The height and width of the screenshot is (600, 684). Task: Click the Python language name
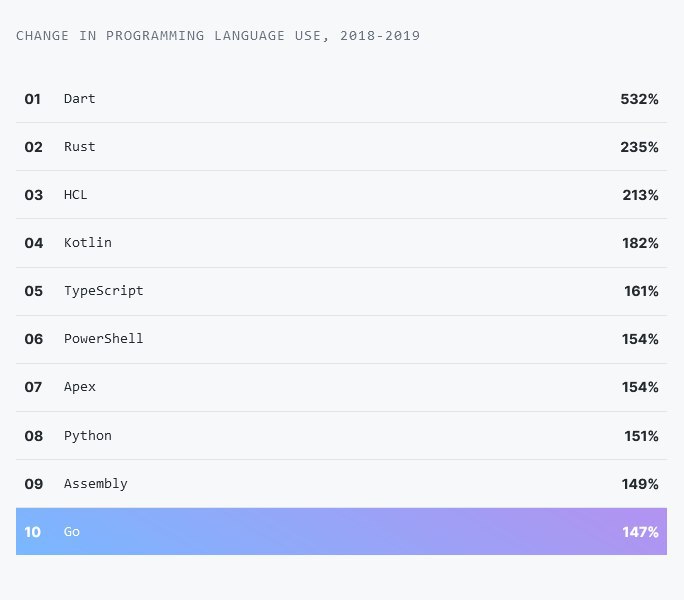click(x=88, y=435)
